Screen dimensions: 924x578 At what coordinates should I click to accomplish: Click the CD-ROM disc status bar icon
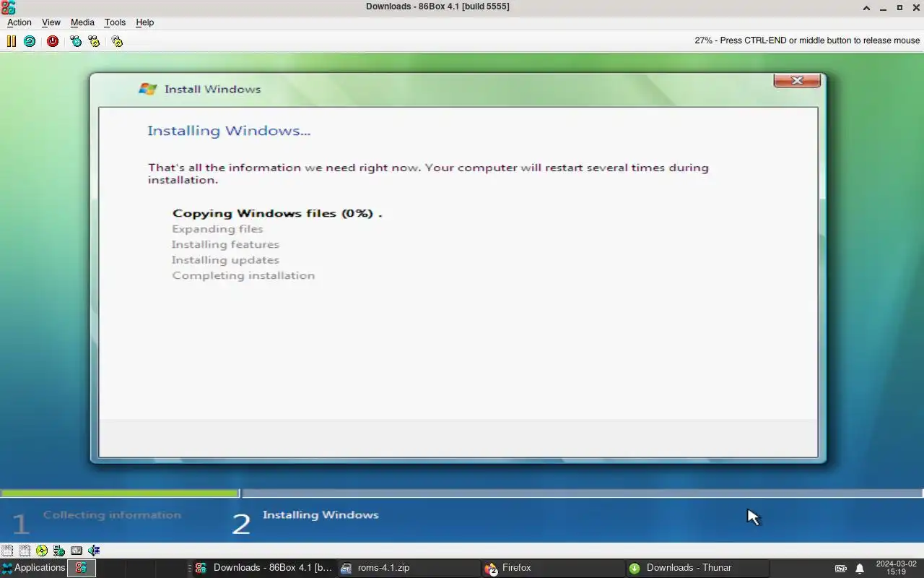[x=42, y=551]
